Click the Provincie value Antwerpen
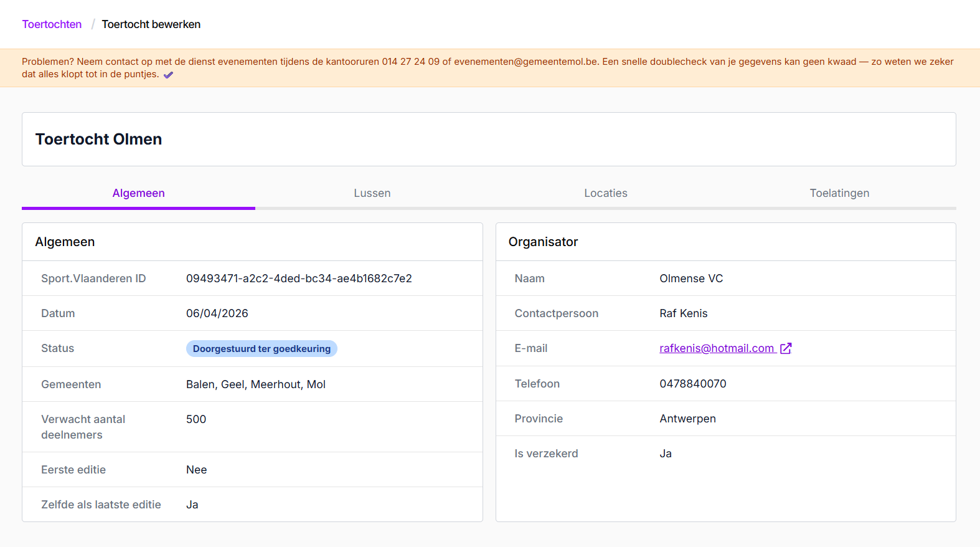Viewport: 980px width, 547px height. point(687,419)
